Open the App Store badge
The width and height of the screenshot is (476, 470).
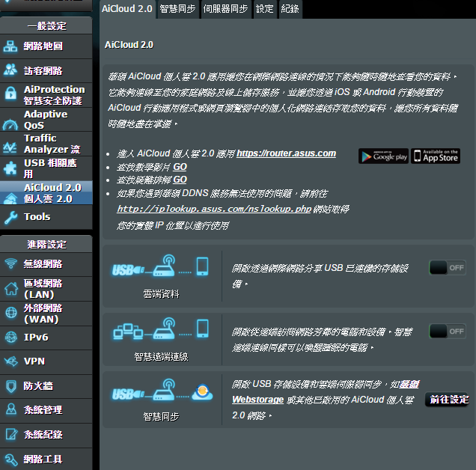436,156
